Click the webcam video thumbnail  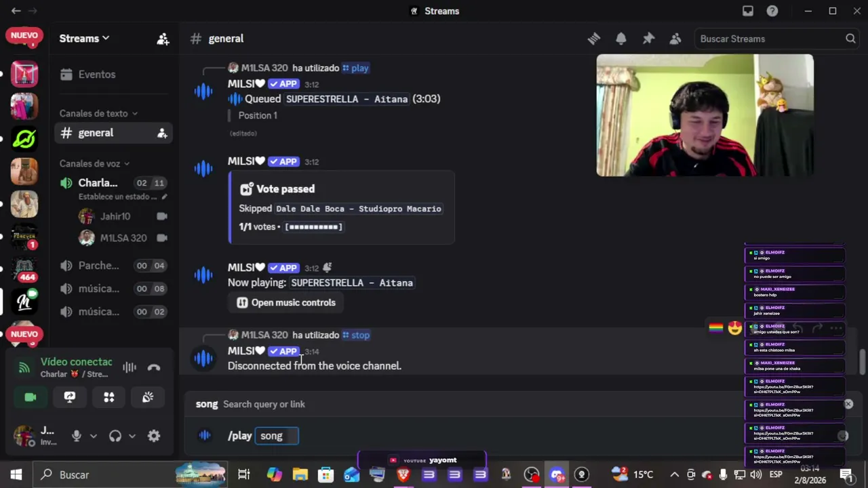coord(705,115)
